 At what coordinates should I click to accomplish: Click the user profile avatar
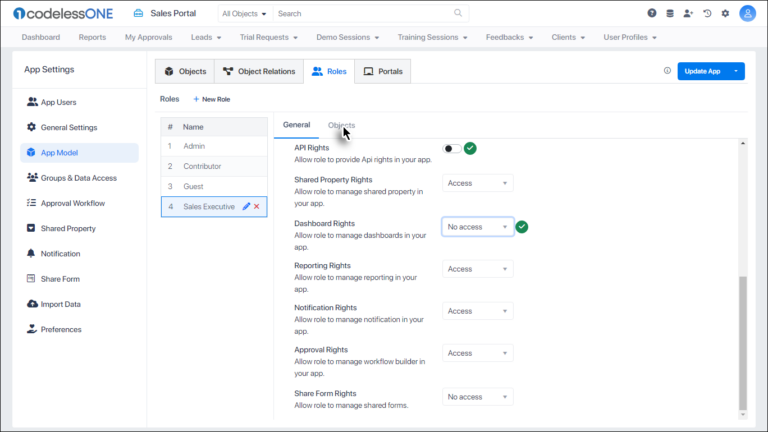(x=747, y=14)
